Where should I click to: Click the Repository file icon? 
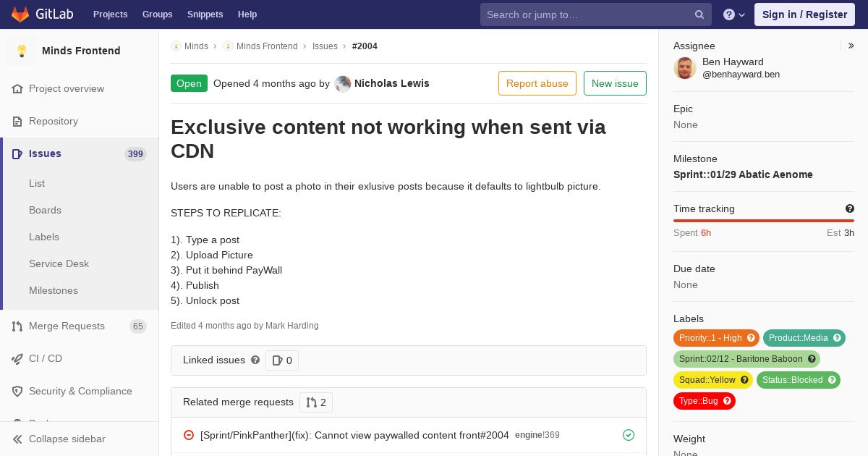click(17, 122)
